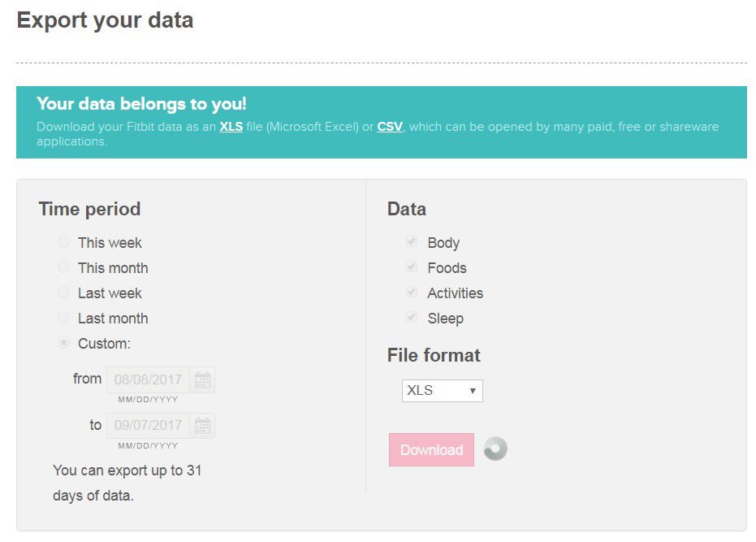Select the This month radio option
756x542 pixels.
click(63, 267)
